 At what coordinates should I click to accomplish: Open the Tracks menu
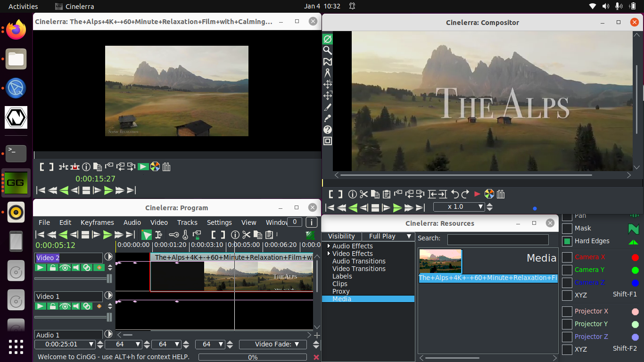187,222
